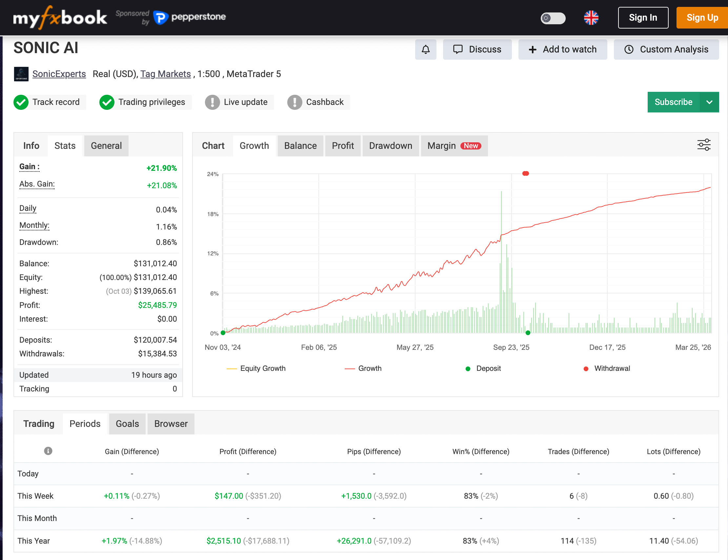This screenshot has width=728, height=560.
Task: Click the info icon in Periods table
Action: pos(48,451)
